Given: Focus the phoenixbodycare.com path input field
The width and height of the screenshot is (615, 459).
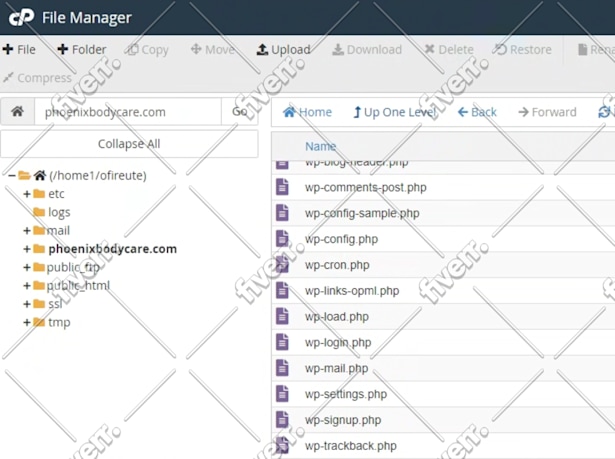Looking at the screenshot, I should pos(128,112).
